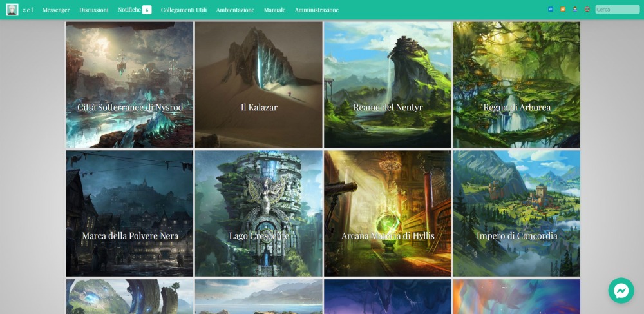Open the Lago Crescente tile
This screenshot has height=314, width=644.
point(259,213)
